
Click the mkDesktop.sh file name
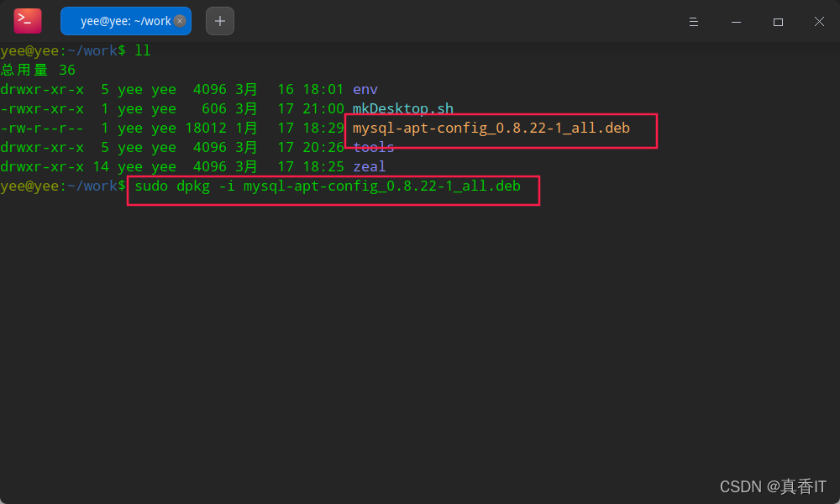pyautogui.click(x=403, y=108)
